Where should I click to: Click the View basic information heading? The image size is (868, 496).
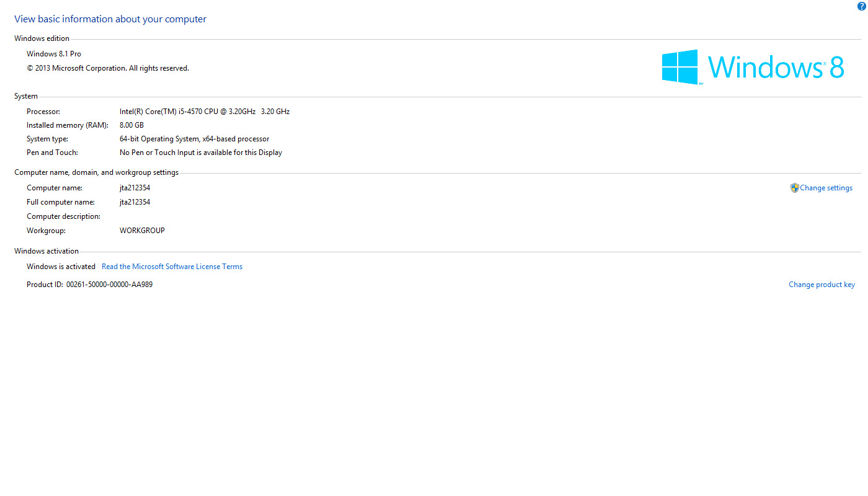pyautogui.click(x=110, y=19)
